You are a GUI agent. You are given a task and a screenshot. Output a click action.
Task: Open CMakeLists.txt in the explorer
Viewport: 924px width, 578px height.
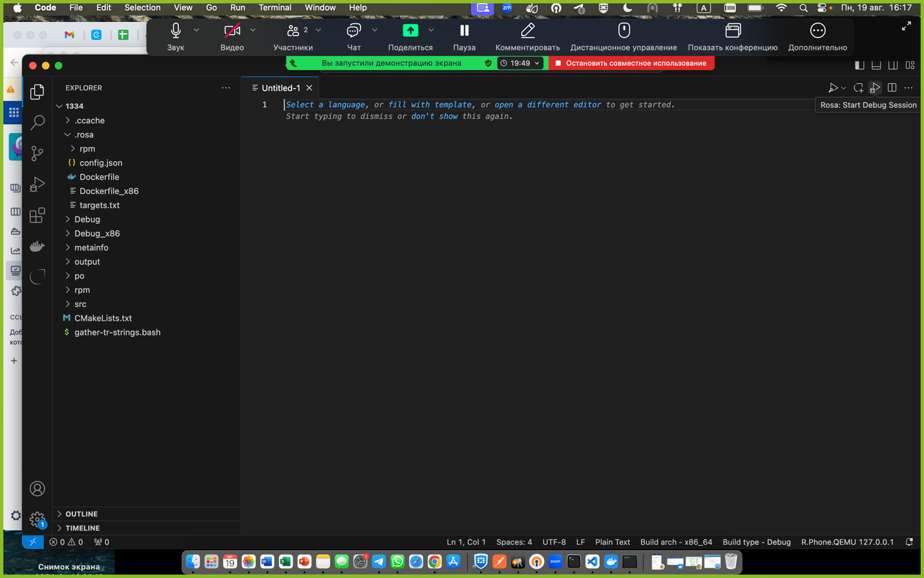tap(103, 318)
